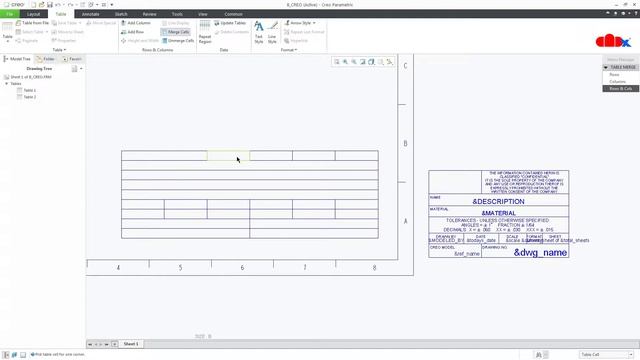Click the Repaint graphics toolbar icon

pos(362,62)
